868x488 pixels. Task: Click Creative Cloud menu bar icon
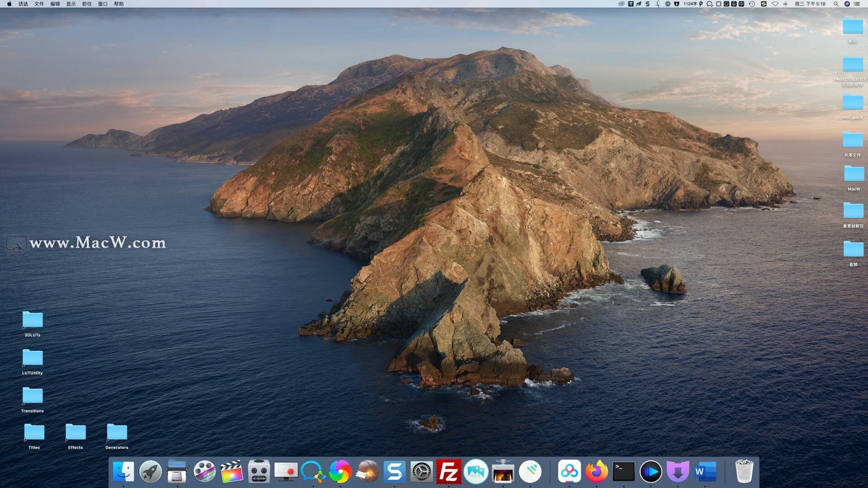click(621, 4)
